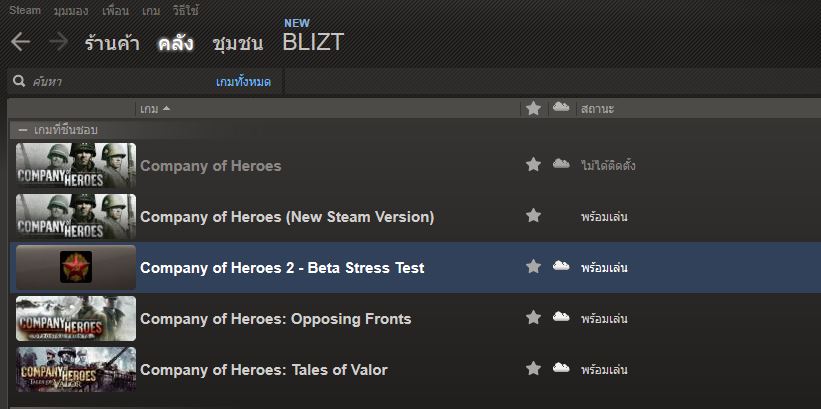Screen dimensions: 821x409
Task: Open the BLIZT profile tab
Action: [313, 43]
